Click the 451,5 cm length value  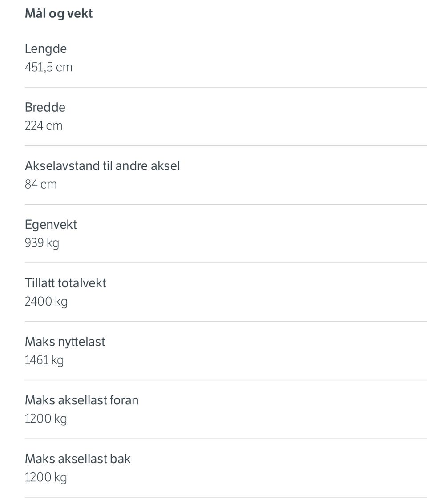(48, 67)
